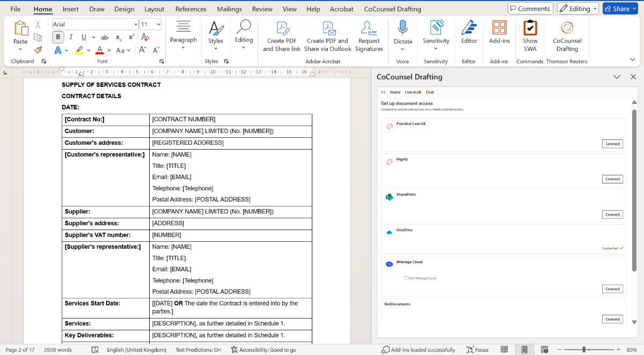Connect SharePoint source
This screenshot has width=644, height=355.
pos(612,215)
